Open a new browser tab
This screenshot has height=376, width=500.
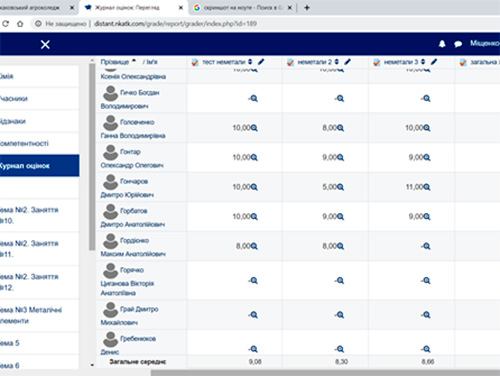307,7
